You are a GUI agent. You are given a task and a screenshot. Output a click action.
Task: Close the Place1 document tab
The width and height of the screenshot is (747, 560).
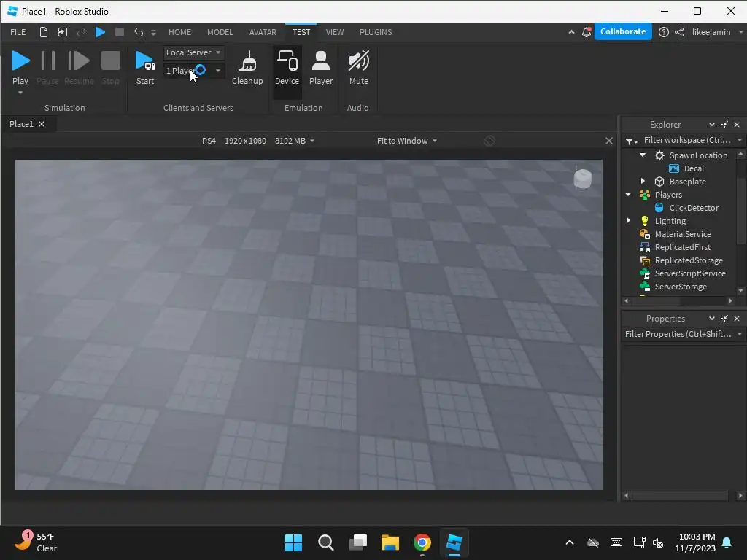coord(42,124)
